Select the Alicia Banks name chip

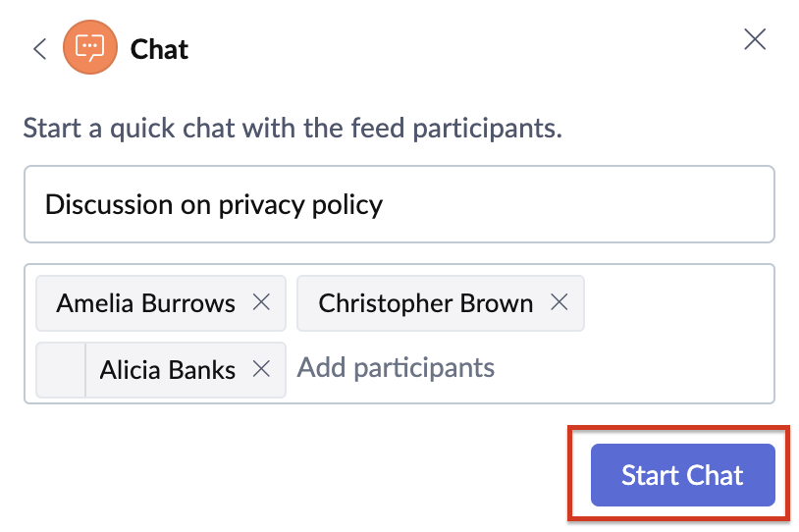(167, 370)
